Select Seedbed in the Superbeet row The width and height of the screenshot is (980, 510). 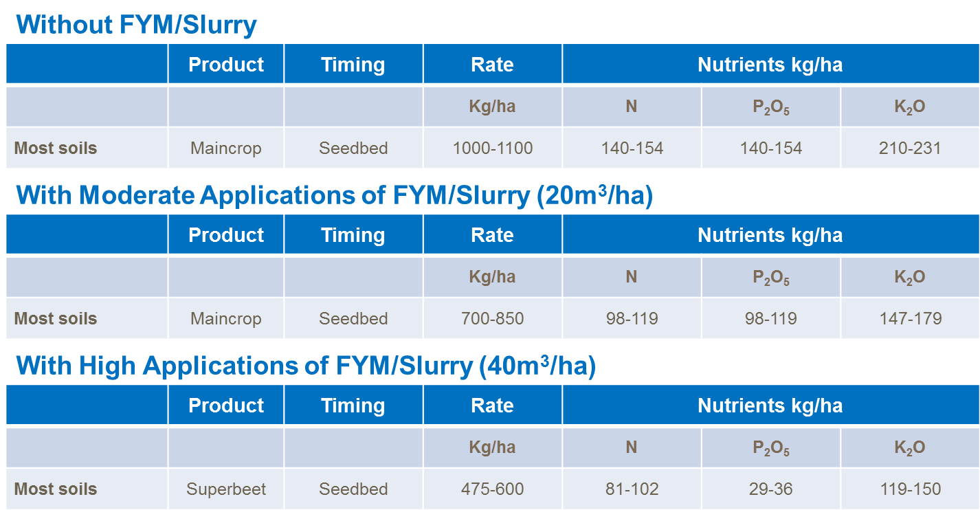pos(353,489)
